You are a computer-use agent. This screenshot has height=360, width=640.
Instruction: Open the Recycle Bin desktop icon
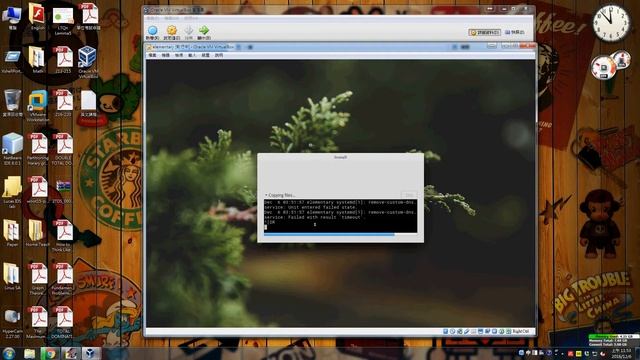(12, 103)
